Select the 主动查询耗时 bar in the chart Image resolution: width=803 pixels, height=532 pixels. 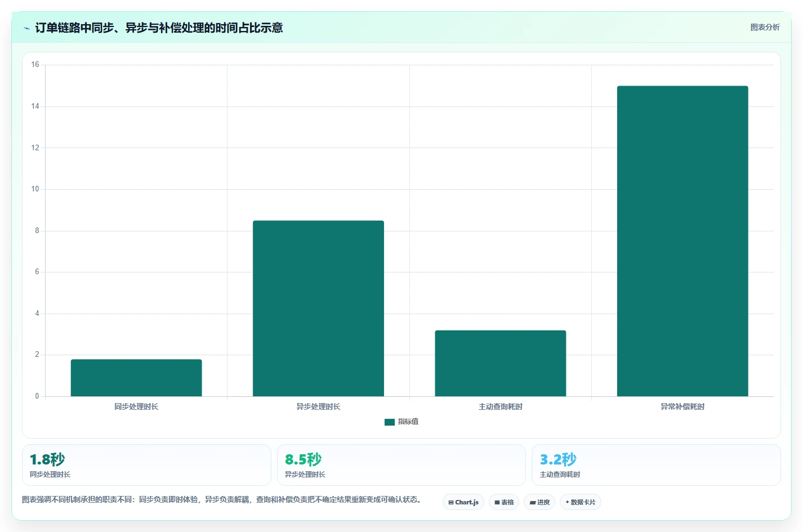(x=501, y=363)
